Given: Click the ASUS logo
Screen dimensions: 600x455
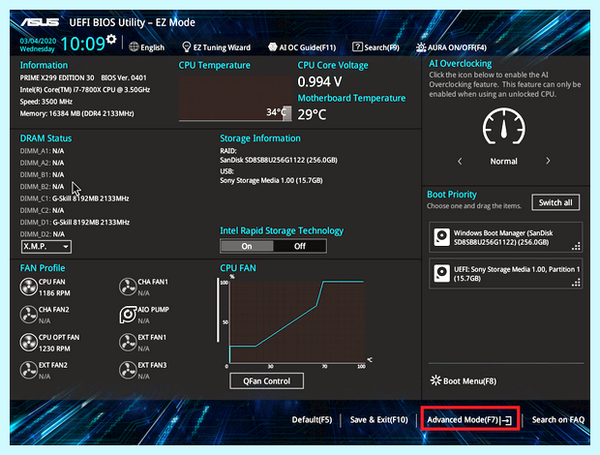Looking at the screenshot, I should tap(40, 22).
